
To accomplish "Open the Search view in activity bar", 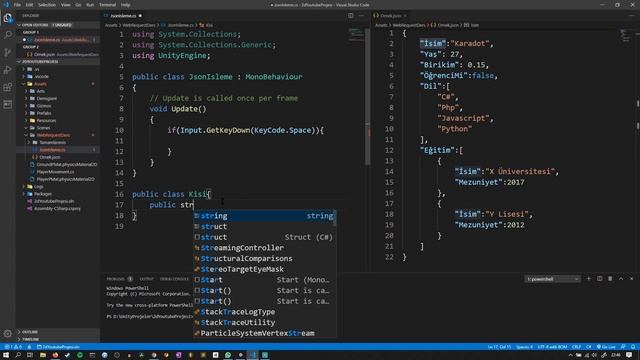I will click(8, 35).
